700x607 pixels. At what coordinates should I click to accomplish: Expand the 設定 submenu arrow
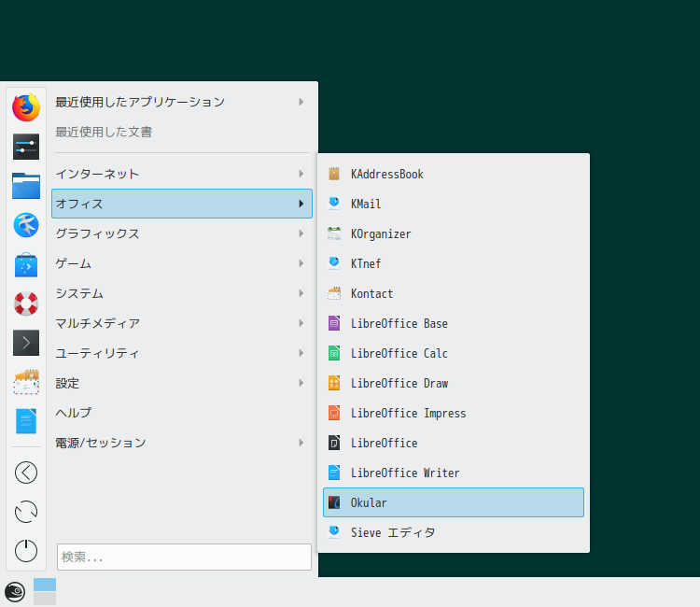pyautogui.click(x=301, y=383)
